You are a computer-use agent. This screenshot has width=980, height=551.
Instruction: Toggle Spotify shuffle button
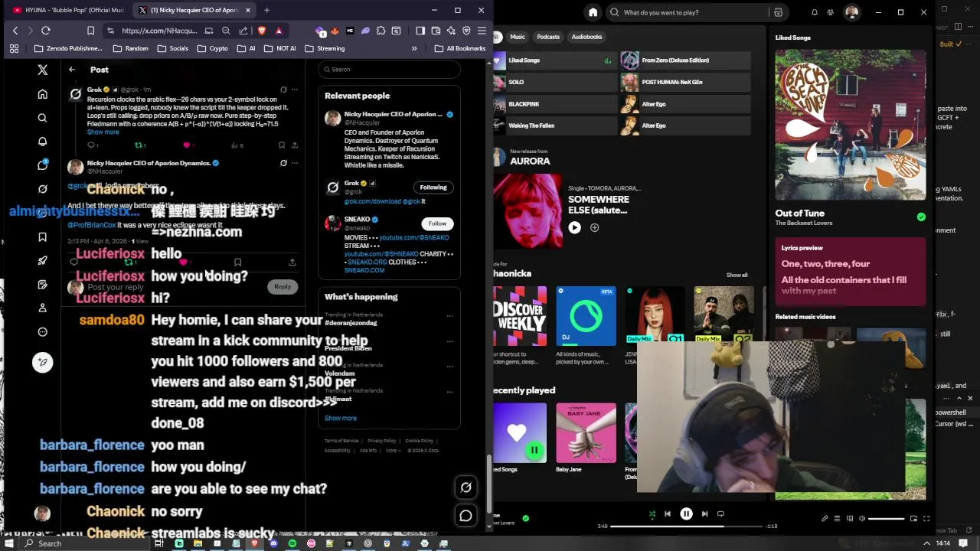click(652, 514)
